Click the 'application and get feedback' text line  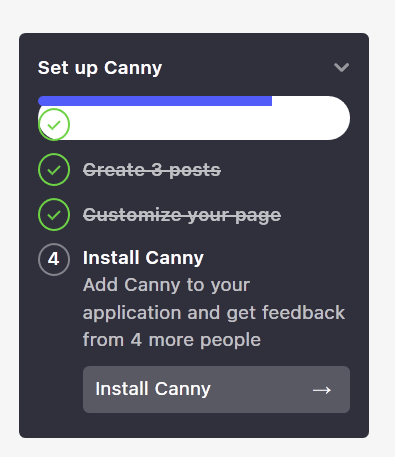[214, 313]
